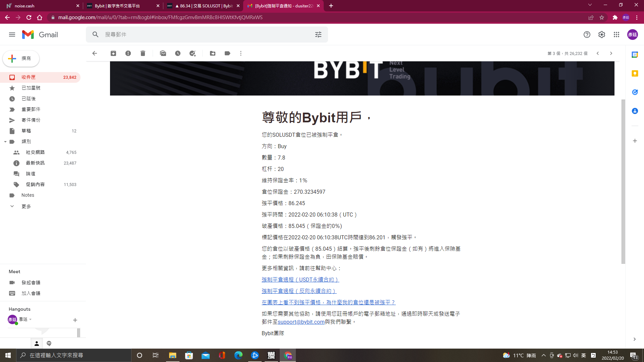The height and width of the screenshot is (362, 644).
Task: Open the 收件匣 inbox folder
Action: pos(40,77)
